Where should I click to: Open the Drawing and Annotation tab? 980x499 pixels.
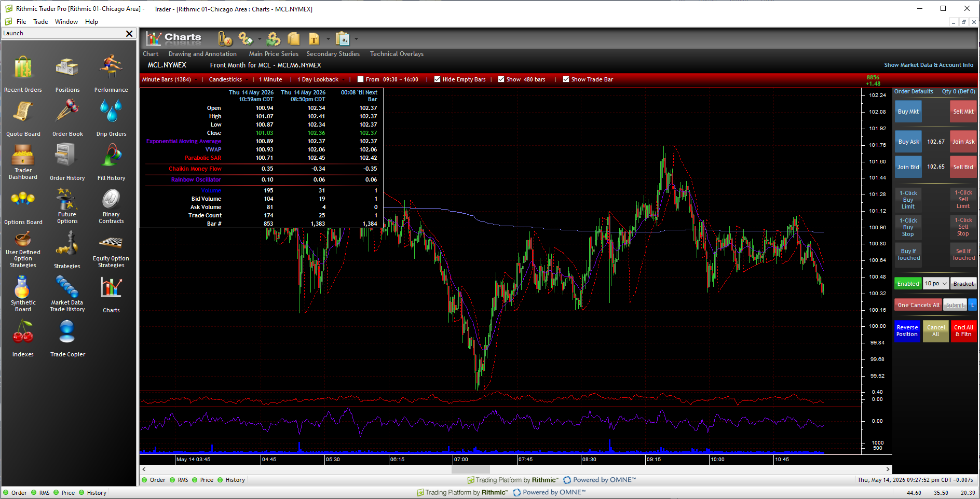(202, 54)
